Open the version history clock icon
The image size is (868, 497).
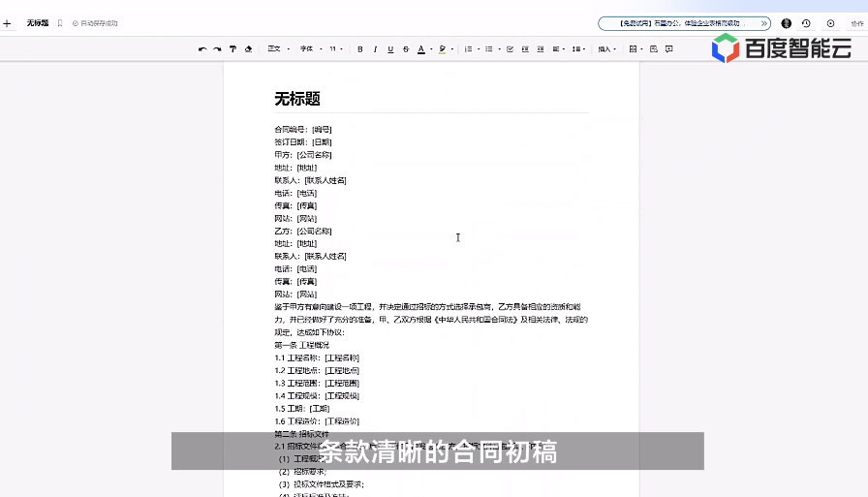[806, 23]
